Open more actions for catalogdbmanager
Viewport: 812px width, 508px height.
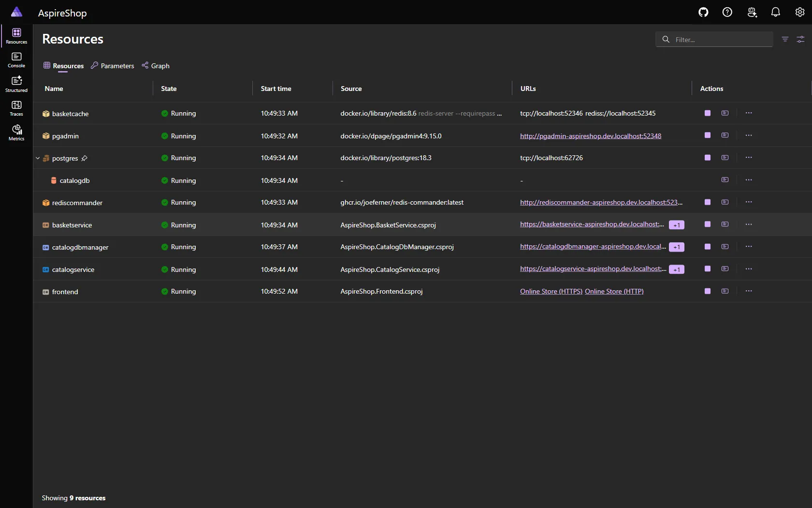749,247
